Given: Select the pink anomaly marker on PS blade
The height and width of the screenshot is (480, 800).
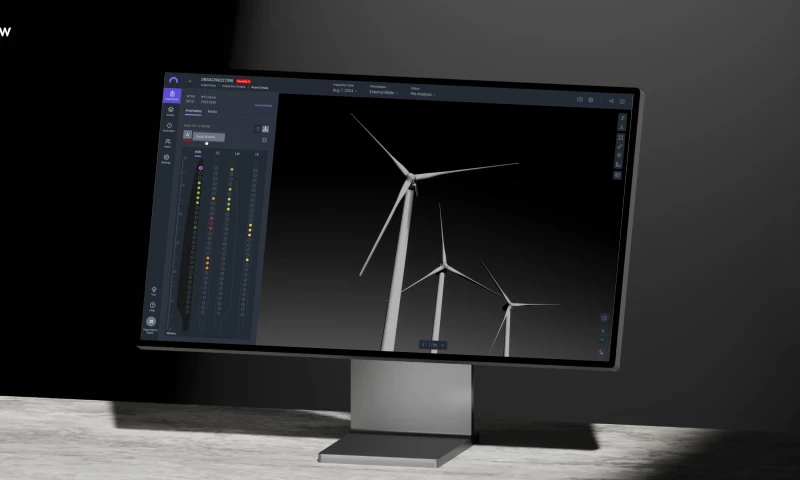Looking at the screenshot, I should point(201,168).
